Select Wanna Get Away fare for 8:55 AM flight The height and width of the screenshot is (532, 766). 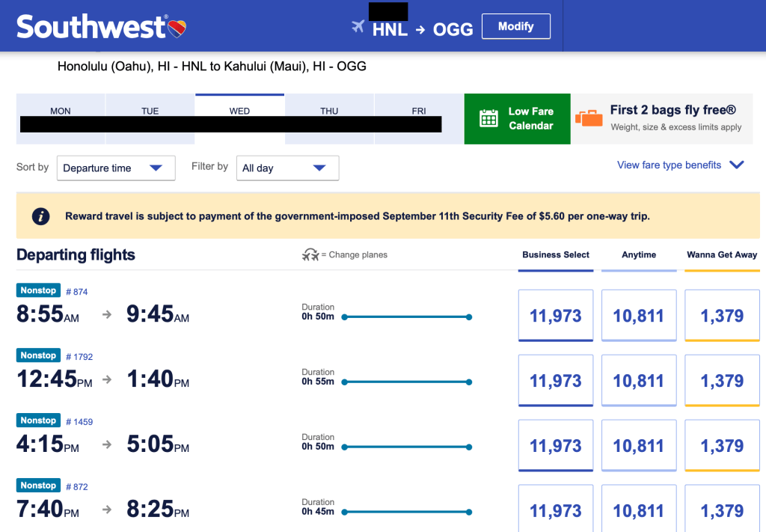[x=722, y=316]
